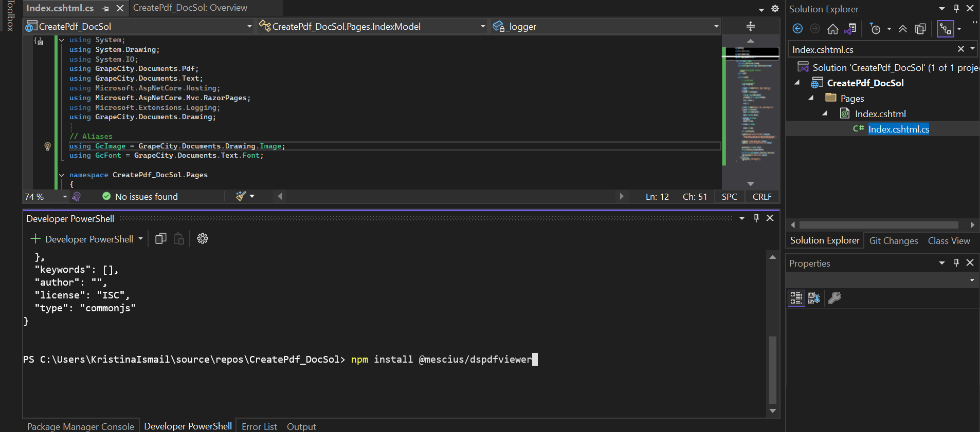Show more Solution Explorer toolbar buttons
The height and width of the screenshot is (432, 980).
975,23
